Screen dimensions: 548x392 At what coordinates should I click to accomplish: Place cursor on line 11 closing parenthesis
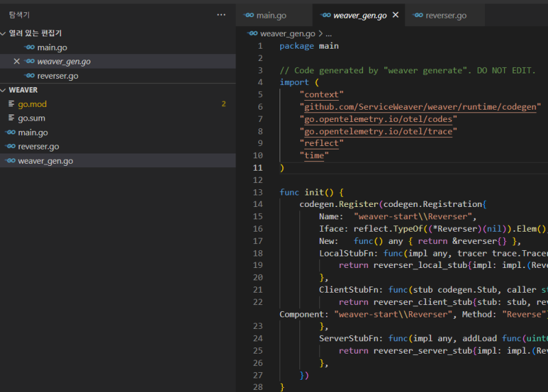click(x=282, y=168)
